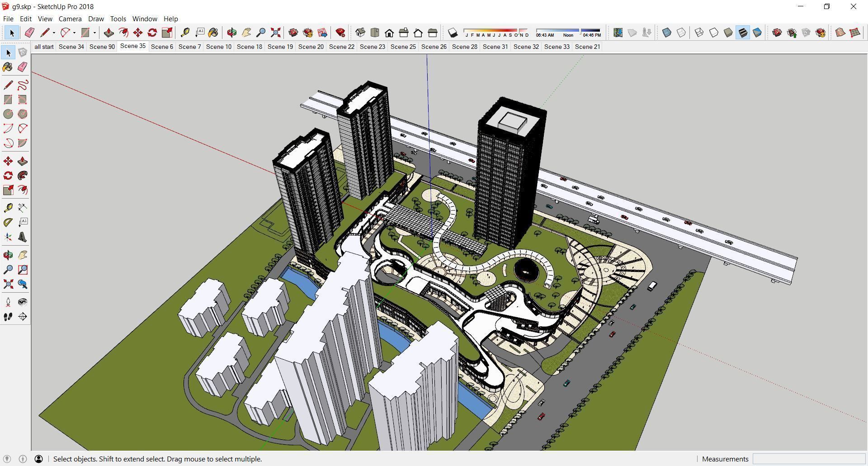Select the Eraser tool in top toolbar

[x=29, y=33]
